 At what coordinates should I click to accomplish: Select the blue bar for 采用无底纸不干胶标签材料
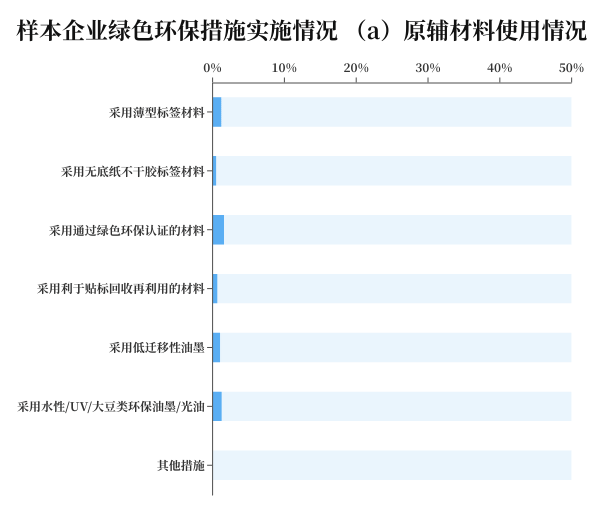coord(214,171)
